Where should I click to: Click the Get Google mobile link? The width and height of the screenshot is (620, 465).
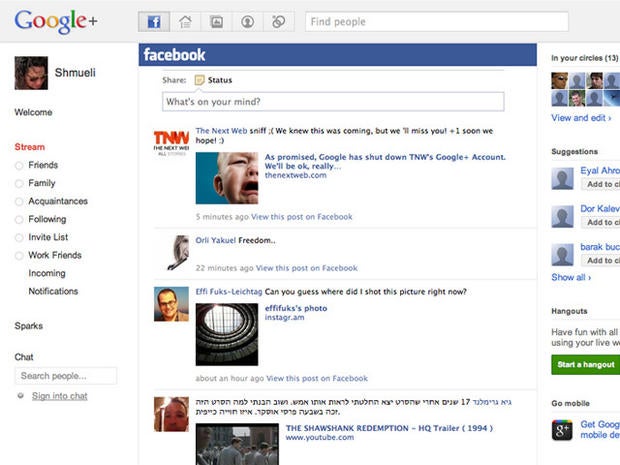click(x=600, y=429)
